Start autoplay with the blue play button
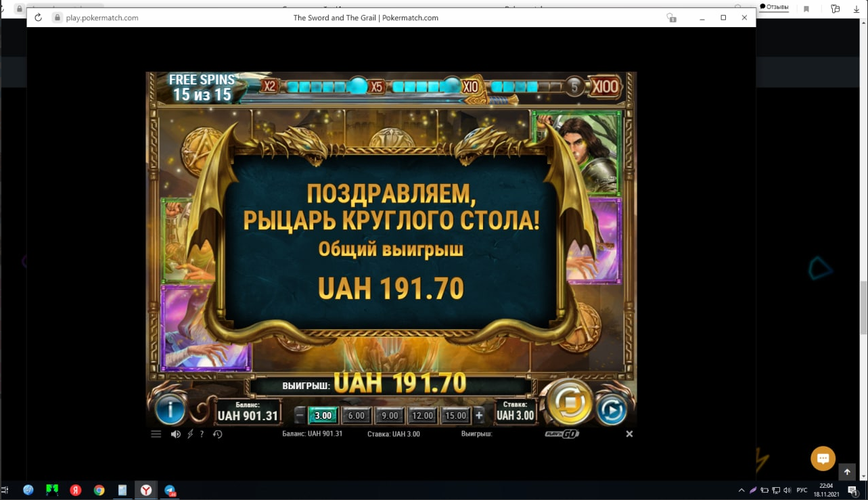The width and height of the screenshot is (868, 500). [x=611, y=411]
